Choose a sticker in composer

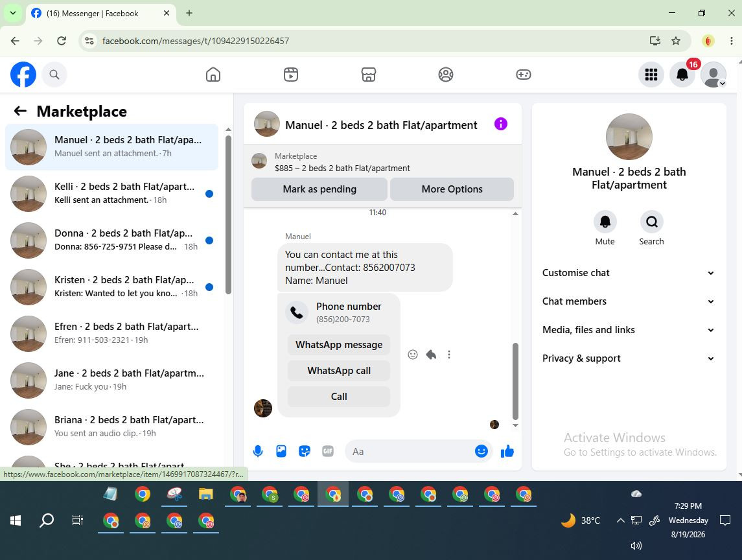[x=305, y=451]
